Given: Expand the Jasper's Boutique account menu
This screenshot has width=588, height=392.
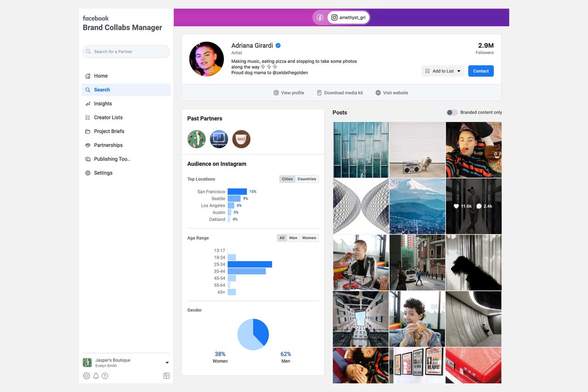Looking at the screenshot, I should tap(167, 362).
